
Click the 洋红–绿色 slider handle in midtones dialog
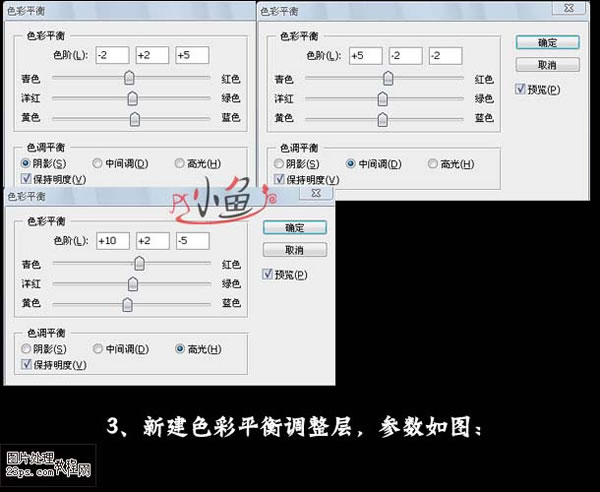382,99
